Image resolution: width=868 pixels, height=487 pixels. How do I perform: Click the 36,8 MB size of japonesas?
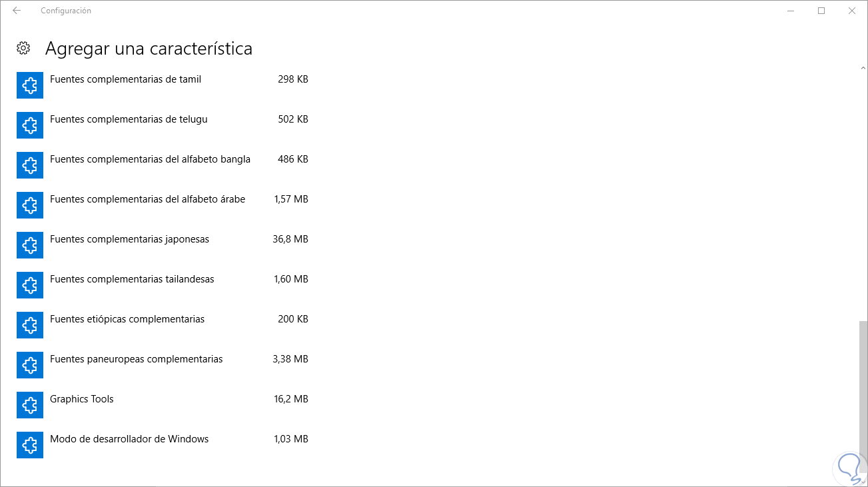click(290, 239)
